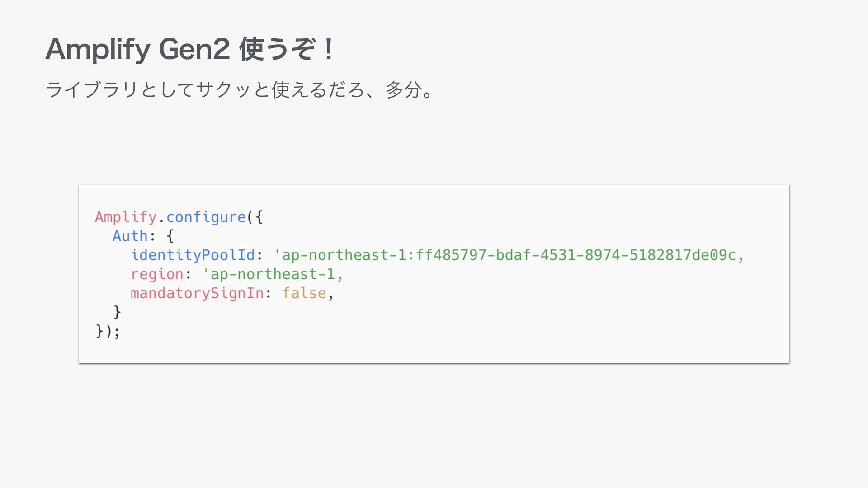Click the orange "false" value
868x488 pixels.
point(304,293)
